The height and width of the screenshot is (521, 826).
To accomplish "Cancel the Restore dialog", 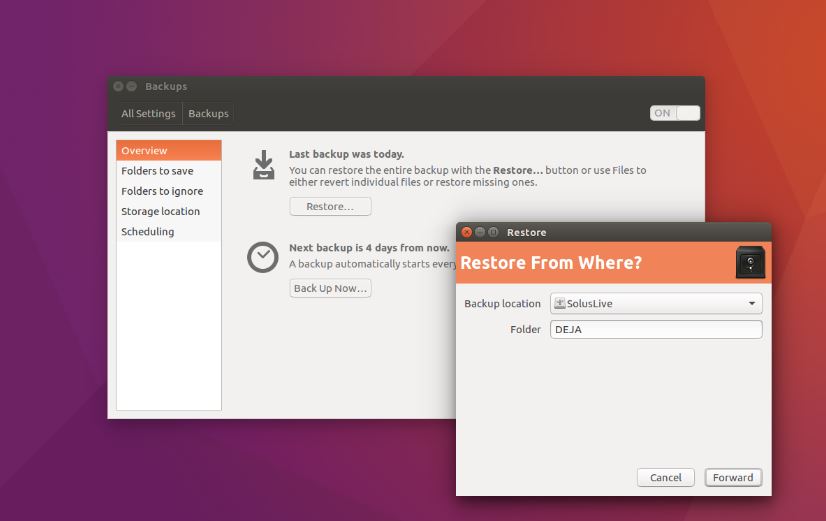I will (666, 477).
